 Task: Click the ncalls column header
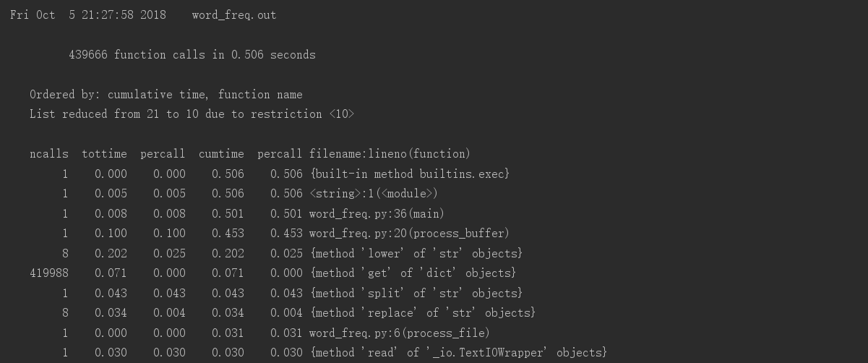point(49,154)
